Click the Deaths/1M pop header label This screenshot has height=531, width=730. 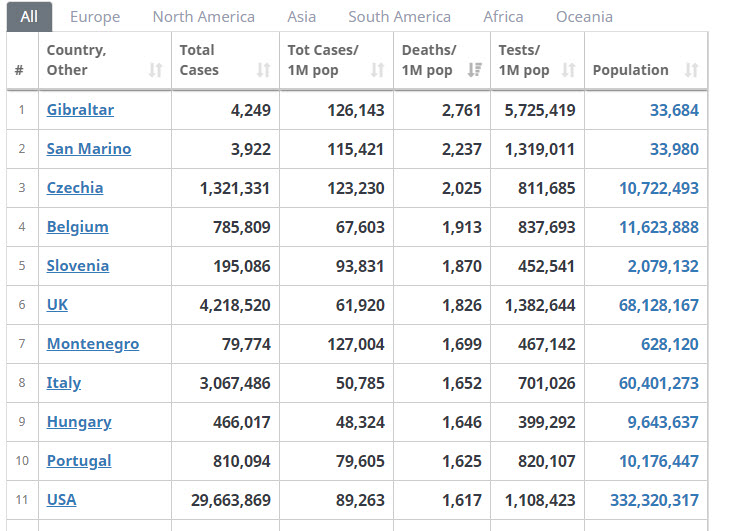[427, 60]
